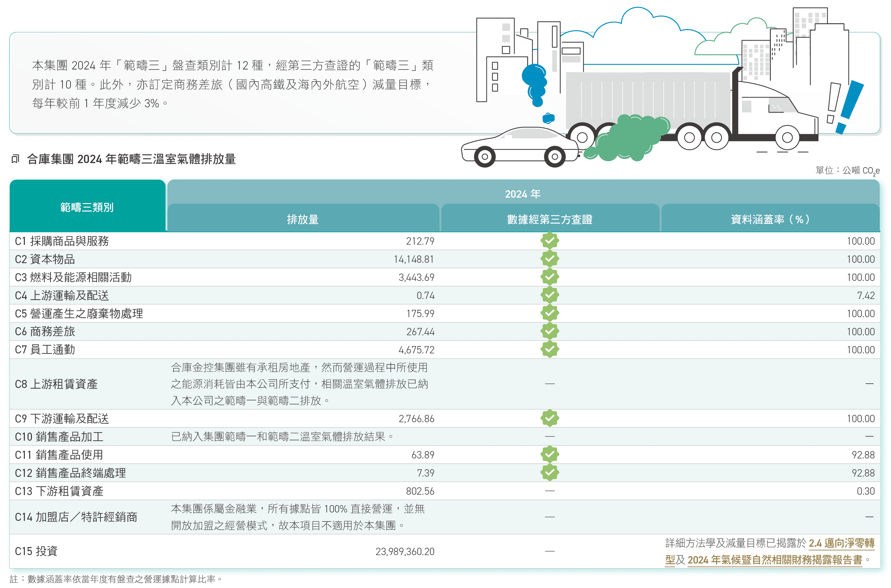Click C10 note 已納入集團範疇一和範疇二溫室氣體排放結果
This screenshot has height=588, width=891.
coord(282,437)
